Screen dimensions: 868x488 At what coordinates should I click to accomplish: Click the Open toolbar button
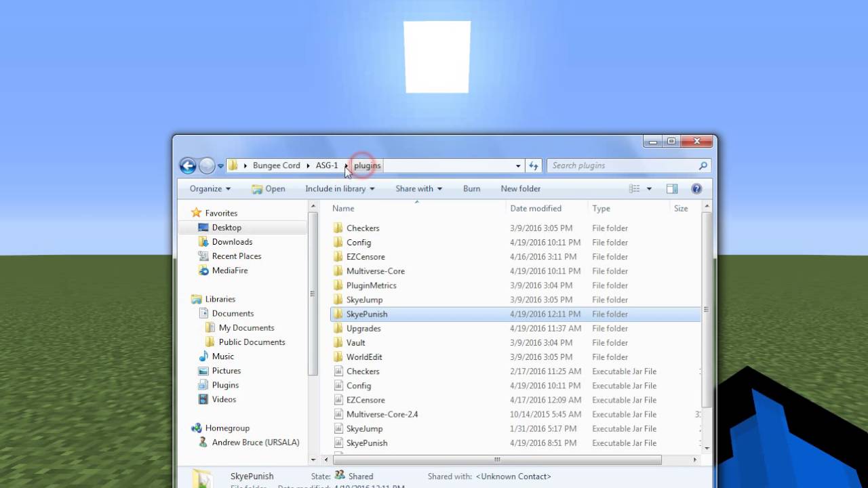pyautogui.click(x=269, y=188)
